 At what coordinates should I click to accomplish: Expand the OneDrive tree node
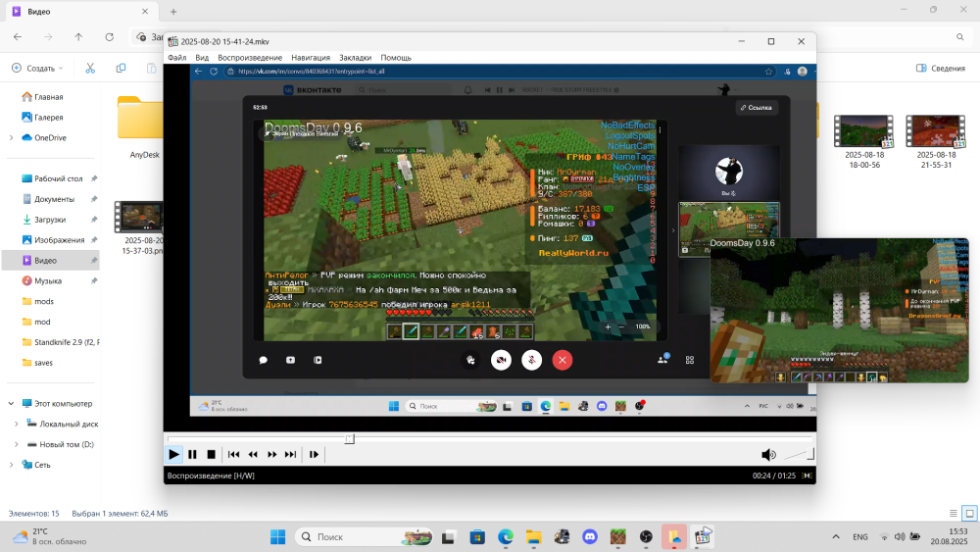(x=11, y=137)
